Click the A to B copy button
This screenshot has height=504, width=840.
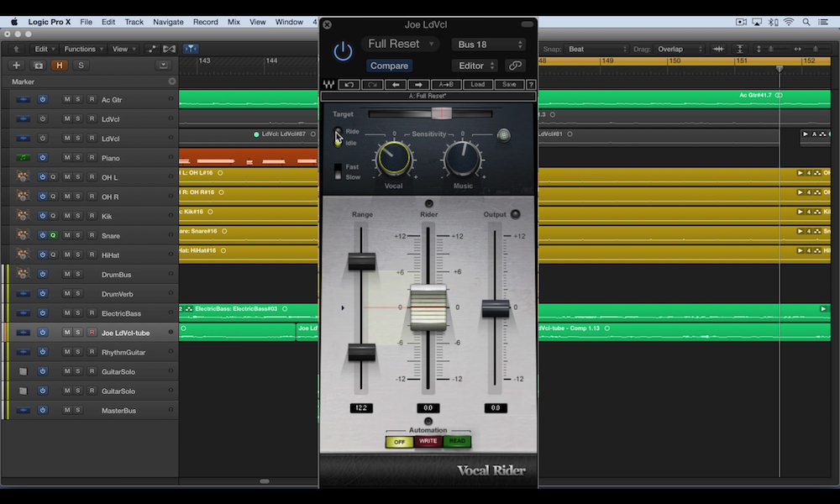coord(446,85)
